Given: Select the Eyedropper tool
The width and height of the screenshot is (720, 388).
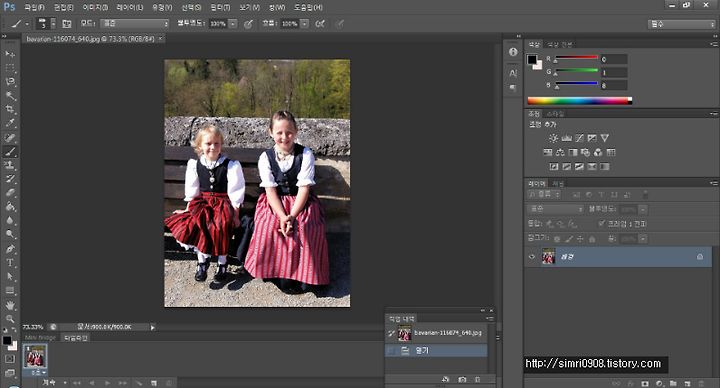Looking at the screenshot, I should click(10, 123).
